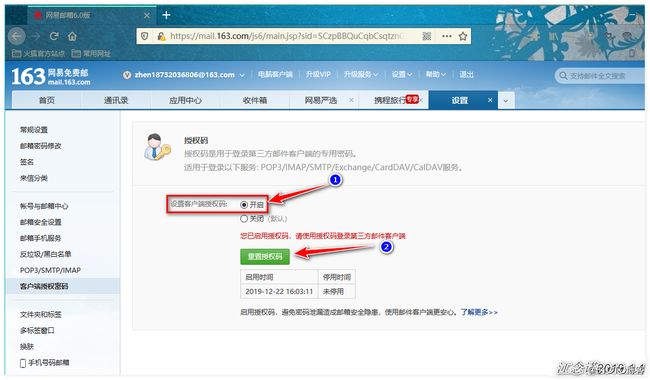
Task: Open 邮箱手机服务 in the sidebar
Action: click(x=41, y=238)
